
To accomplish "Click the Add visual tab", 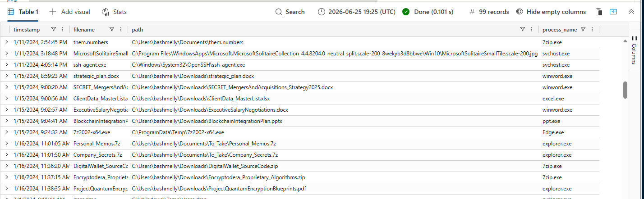I will pos(69,12).
